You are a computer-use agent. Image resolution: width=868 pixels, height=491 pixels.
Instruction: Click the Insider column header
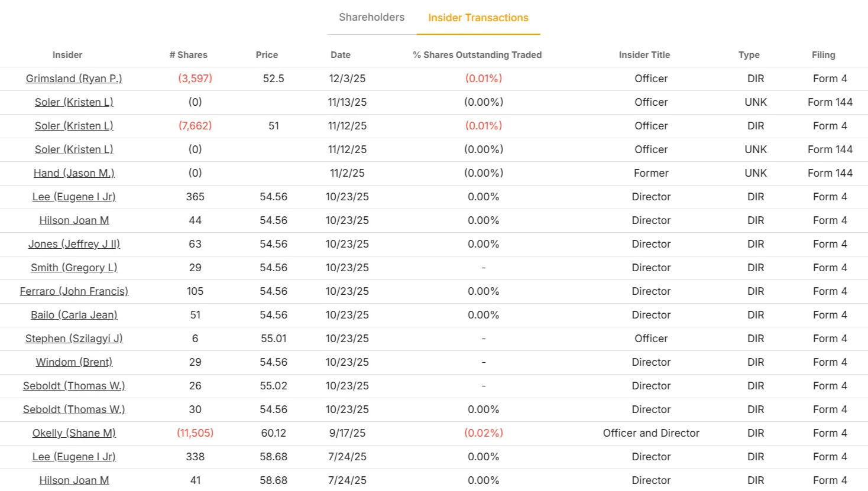[67, 55]
